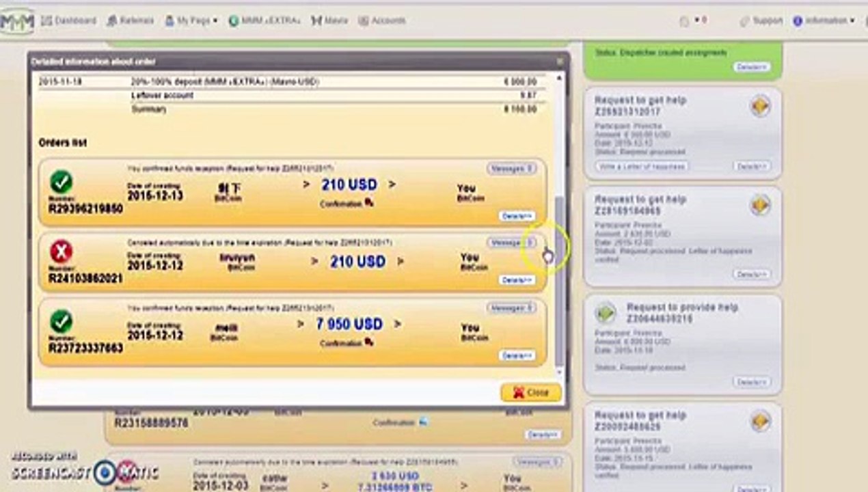The width and height of the screenshot is (868, 492).
Task: Open Details of request Z25521312017
Action: (x=752, y=166)
